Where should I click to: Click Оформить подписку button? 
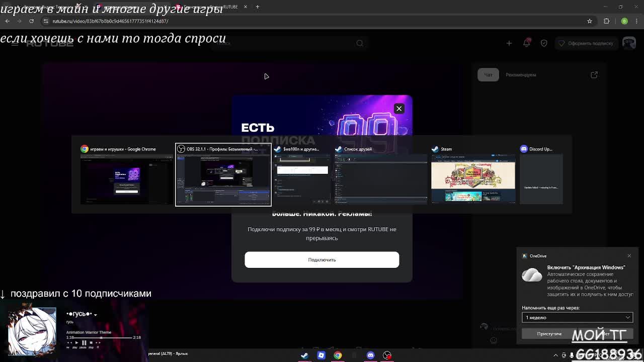coord(586,43)
